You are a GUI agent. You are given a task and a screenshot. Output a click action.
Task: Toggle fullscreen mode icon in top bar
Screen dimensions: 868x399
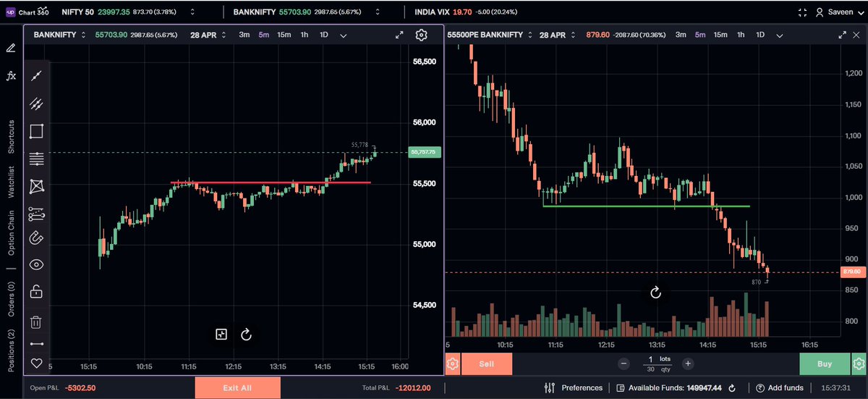click(802, 12)
